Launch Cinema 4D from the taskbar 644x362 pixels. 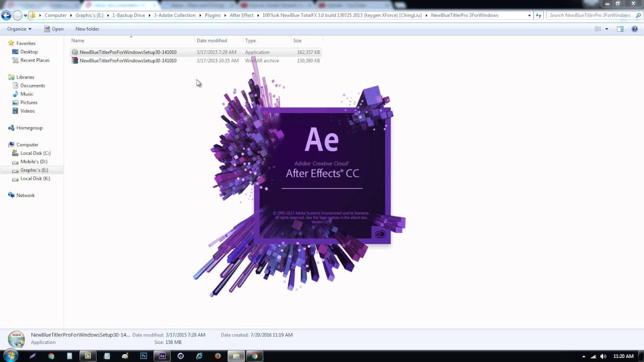click(x=181, y=356)
